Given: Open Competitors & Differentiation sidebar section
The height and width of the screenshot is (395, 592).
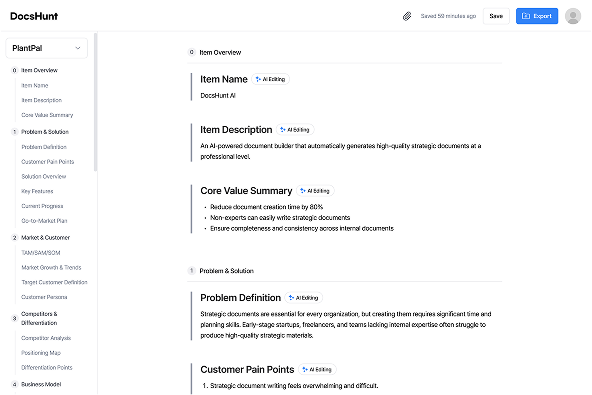Looking at the screenshot, I should click(x=39, y=318).
